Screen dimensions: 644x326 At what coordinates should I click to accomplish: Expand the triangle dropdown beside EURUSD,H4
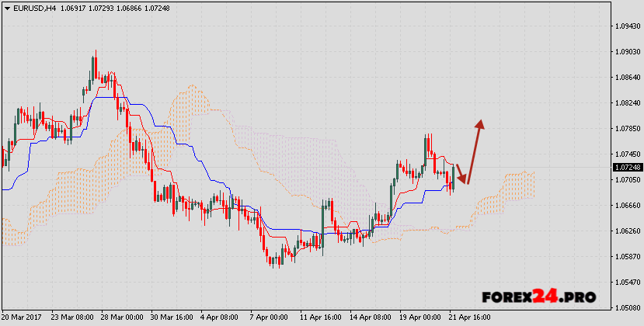(6, 9)
